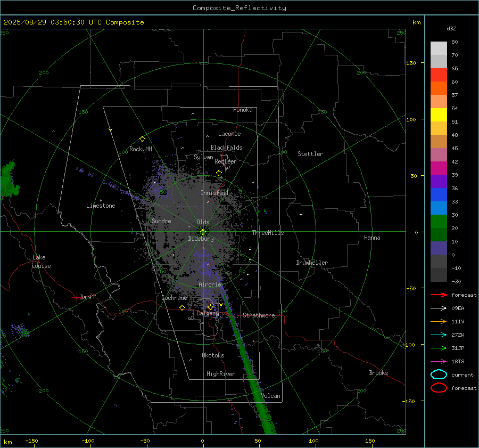Click the Didsbury city label
This screenshot has height=448, width=479.
coord(201,239)
